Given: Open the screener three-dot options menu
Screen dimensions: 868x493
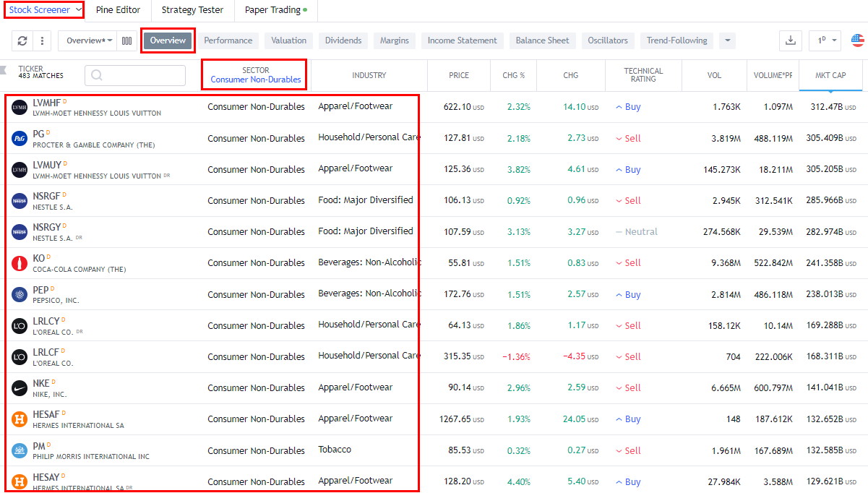Looking at the screenshot, I should [41, 41].
